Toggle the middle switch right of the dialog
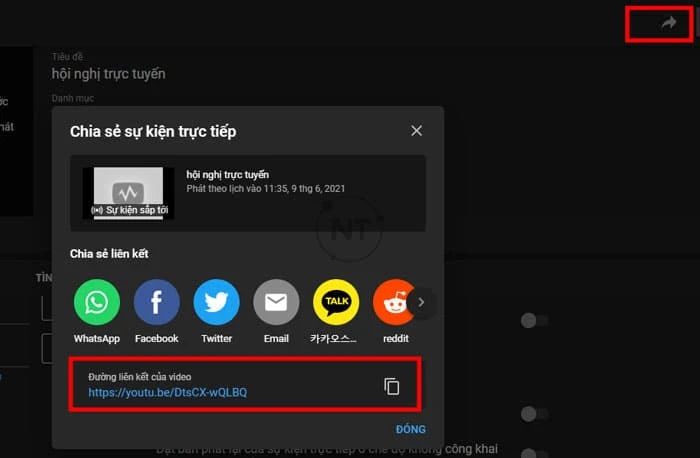This screenshot has height=458, width=700. 534,414
